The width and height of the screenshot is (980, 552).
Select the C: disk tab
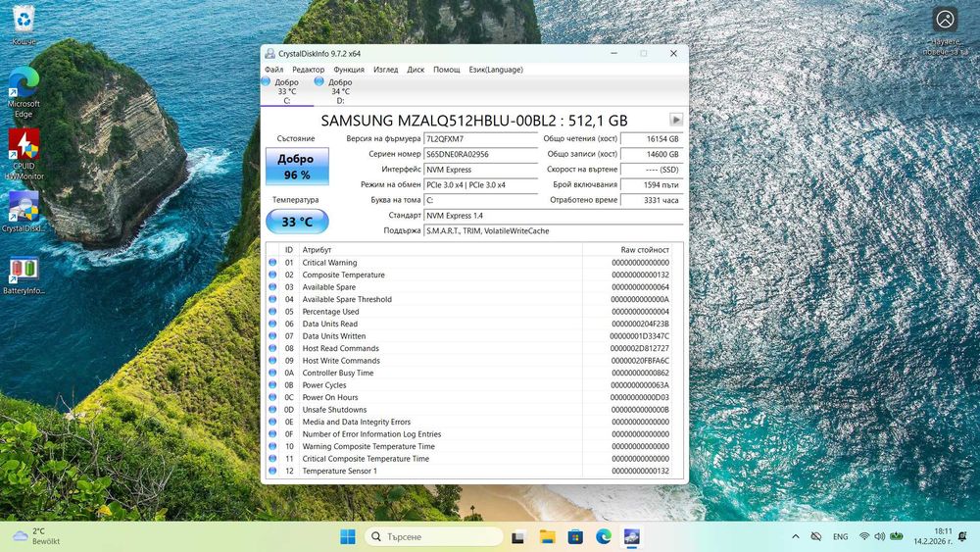point(287,90)
